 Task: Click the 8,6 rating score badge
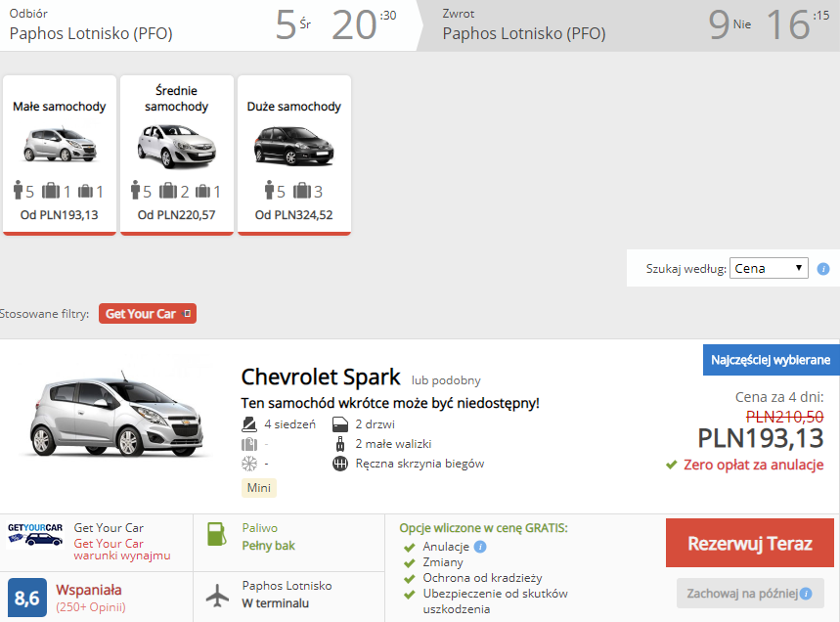click(x=27, y=598)
